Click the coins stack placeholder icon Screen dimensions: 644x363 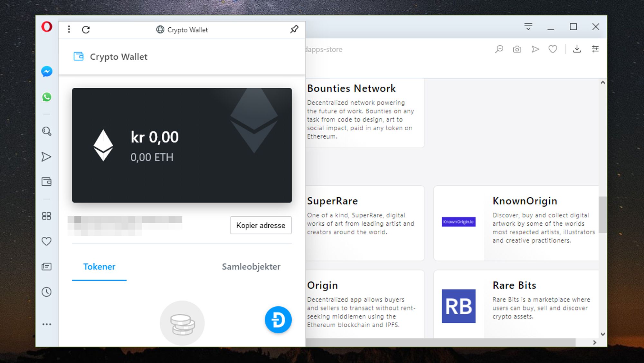coord(182,323)
